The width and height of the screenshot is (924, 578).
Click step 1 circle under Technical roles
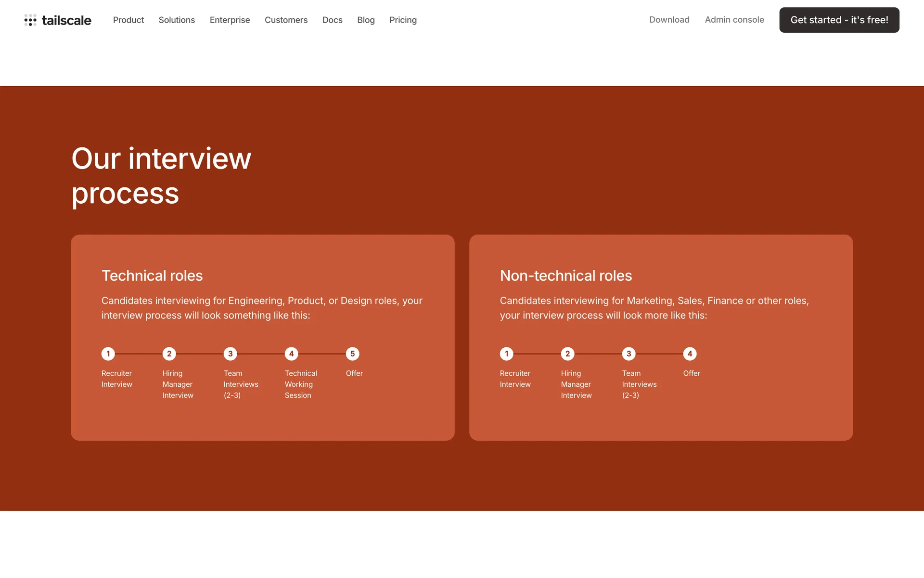pos(108,354)
